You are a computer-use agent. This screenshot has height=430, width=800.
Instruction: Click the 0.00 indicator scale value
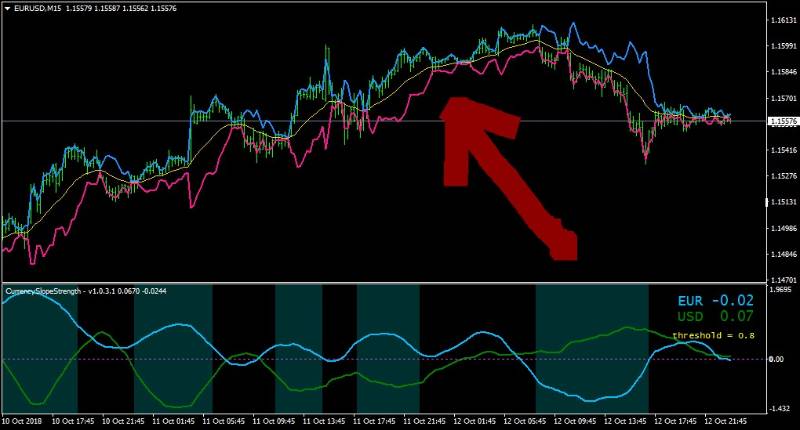(776, 360)
